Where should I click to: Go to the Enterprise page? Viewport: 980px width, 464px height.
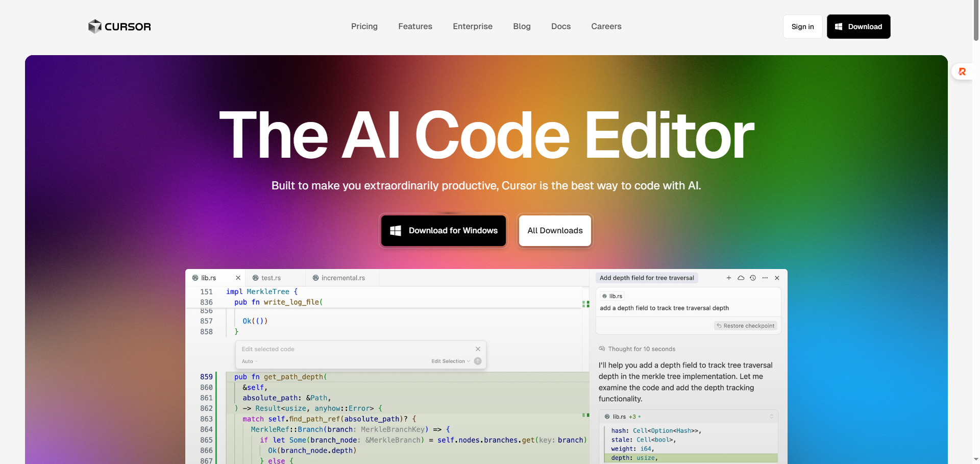point(473,27)
